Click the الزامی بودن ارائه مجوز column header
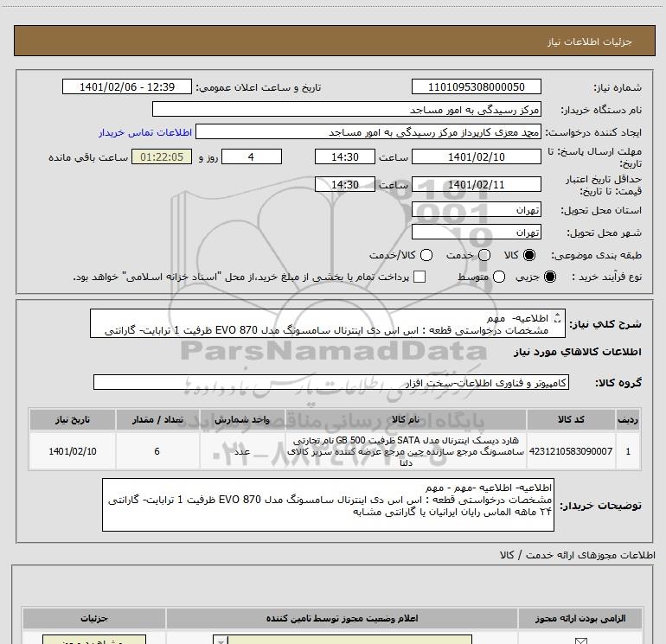This screenshot has height=644, width=666. (580, 618)
